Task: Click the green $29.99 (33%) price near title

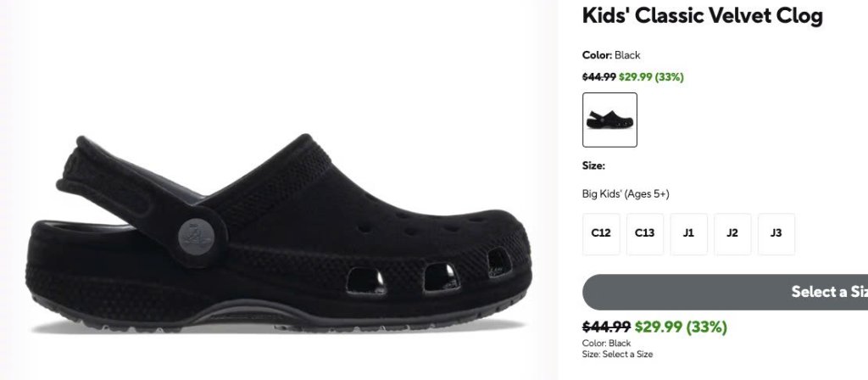Action: (651, 77)
